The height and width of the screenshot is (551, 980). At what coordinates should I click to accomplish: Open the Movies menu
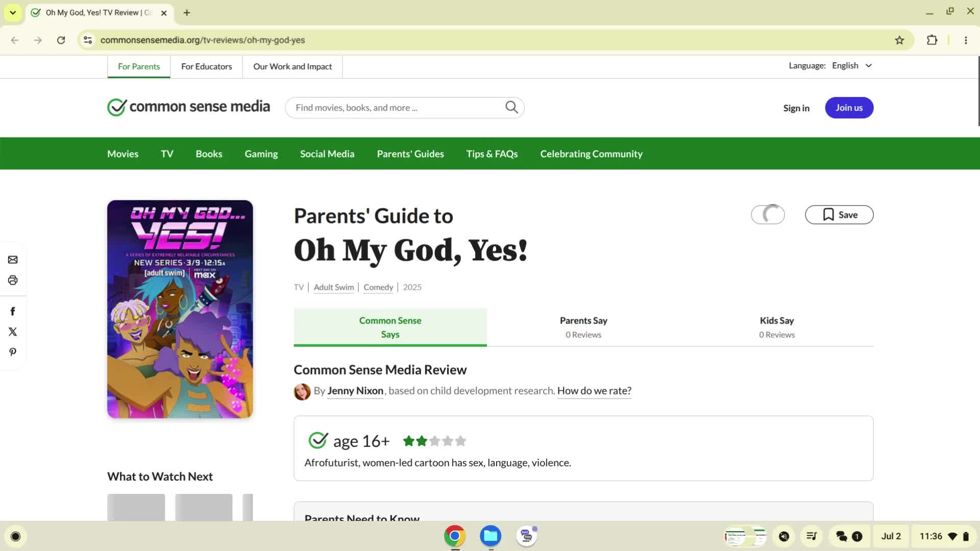122,154
